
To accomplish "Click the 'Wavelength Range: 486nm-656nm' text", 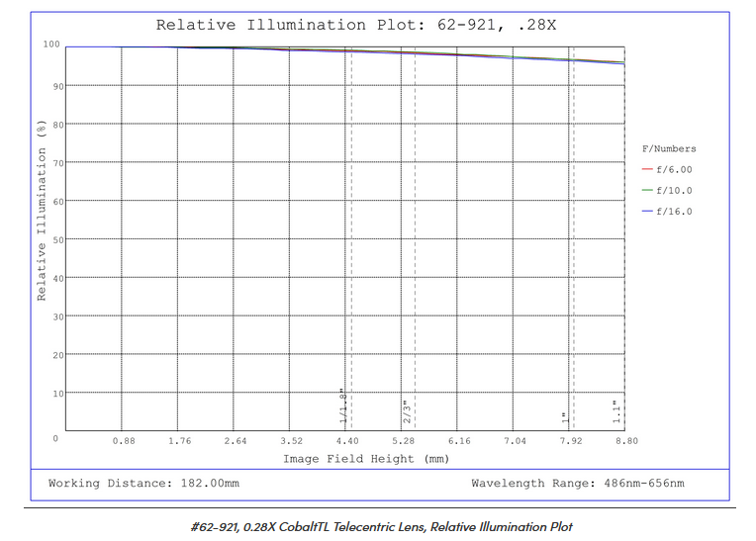I will pos(577,484).
